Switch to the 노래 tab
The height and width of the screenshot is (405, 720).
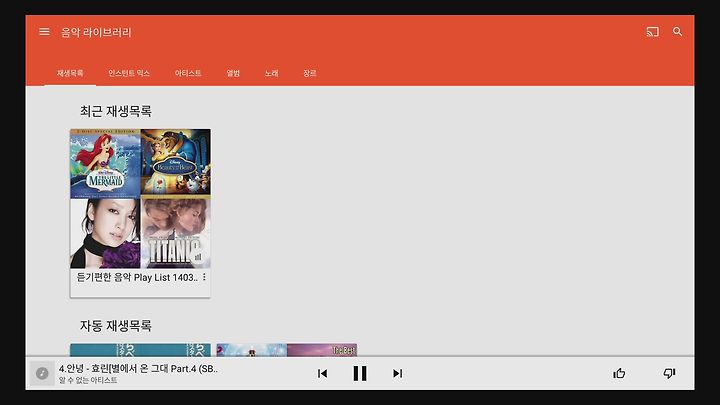pyautogui.click(x=271, y=73)
